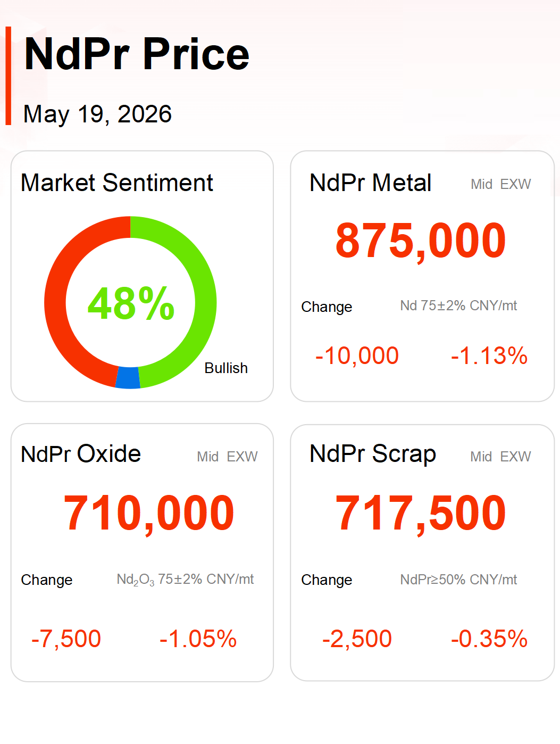The width and height of the screenshot is (560, 744).
Task: Click the -10,000 metal change value
Action: pyautogui.click(x=357, y=356)
